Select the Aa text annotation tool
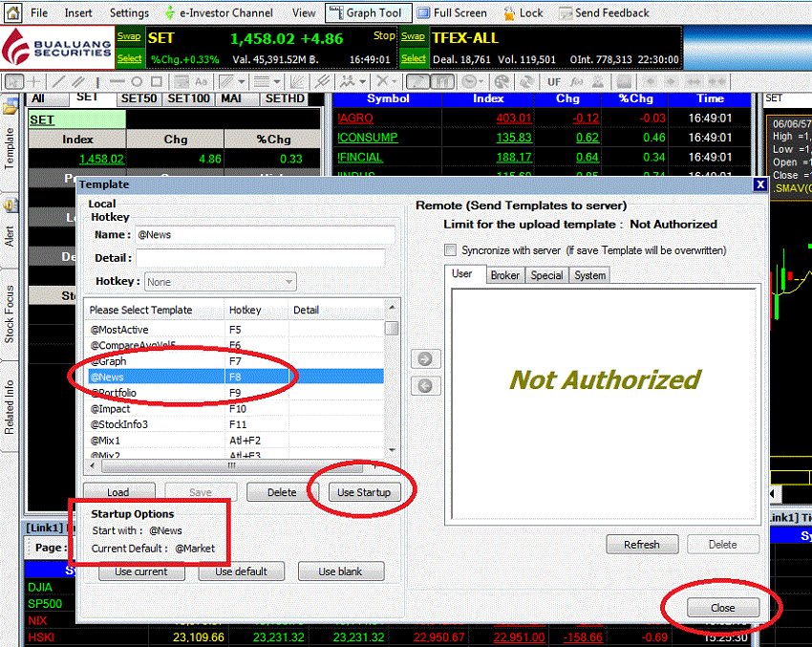The height and width of the screenshot is (647, 812). click(x=201, y=82)
